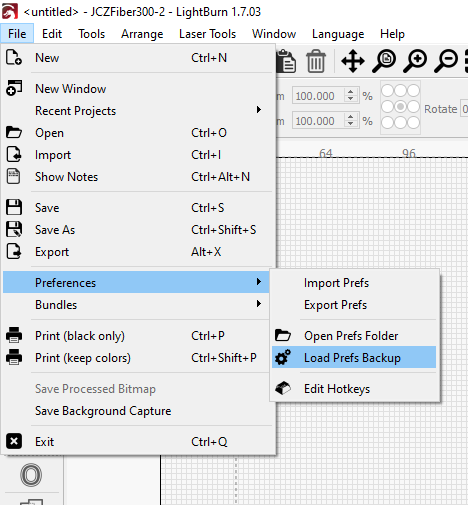Click the Load Prefs Backup gears icon

coord(283,357)
